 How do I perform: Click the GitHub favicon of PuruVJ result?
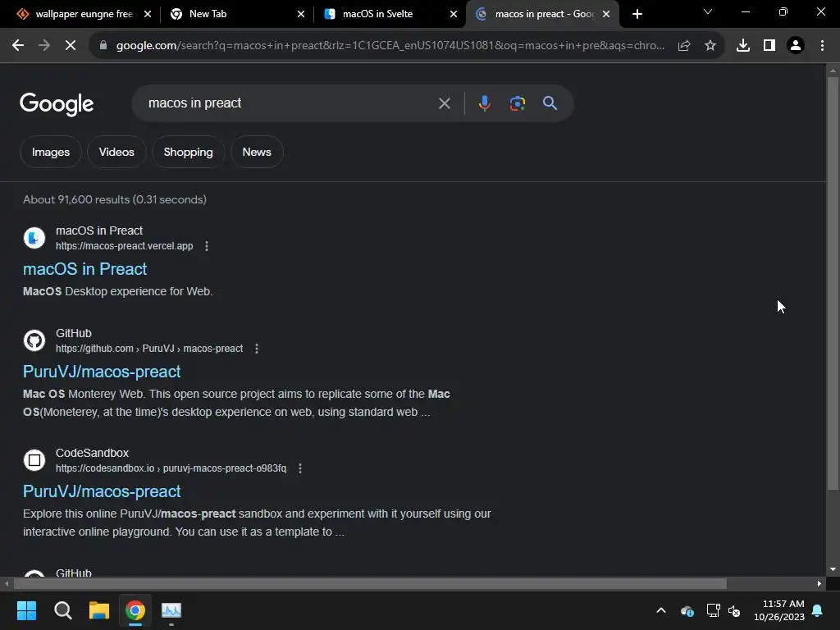point(34,340)
